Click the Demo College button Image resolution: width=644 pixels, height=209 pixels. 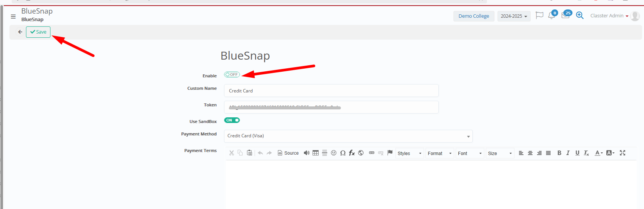click(x=473, y=16)
